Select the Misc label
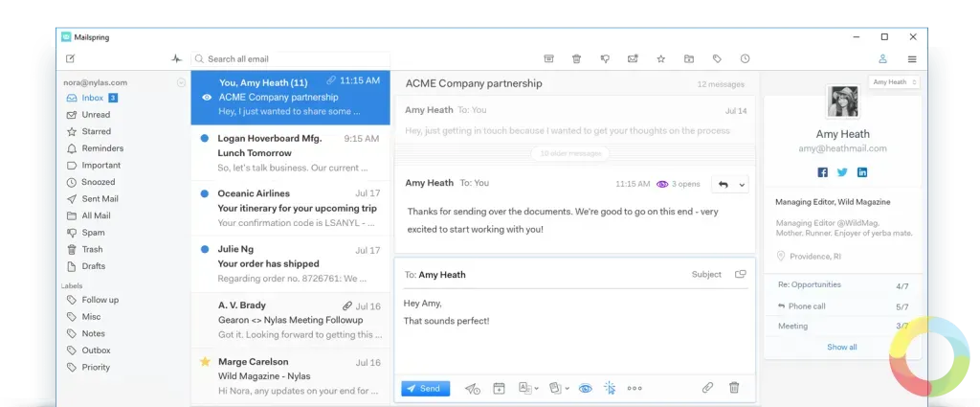980x407 pixels. (x=84, y=316)
